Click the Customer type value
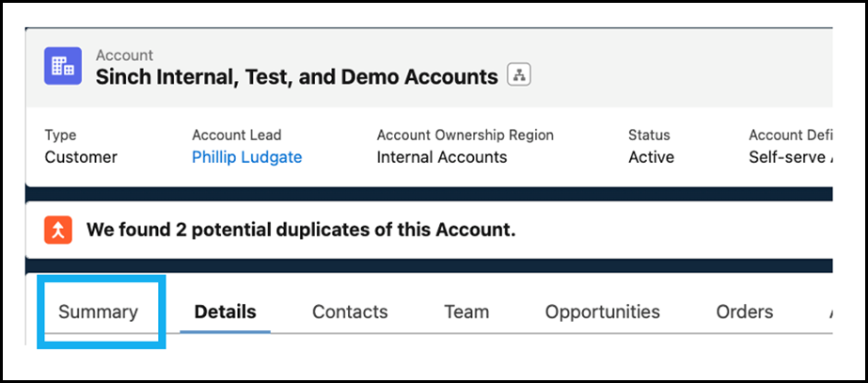The height and width of the screenshot is (383, 868). click(81, 157)
